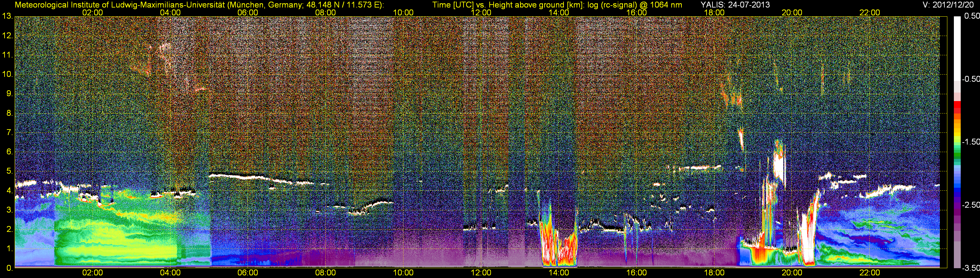Select the height axis label "1."
This screenshot has height=278, width=980.
[9, 249]
